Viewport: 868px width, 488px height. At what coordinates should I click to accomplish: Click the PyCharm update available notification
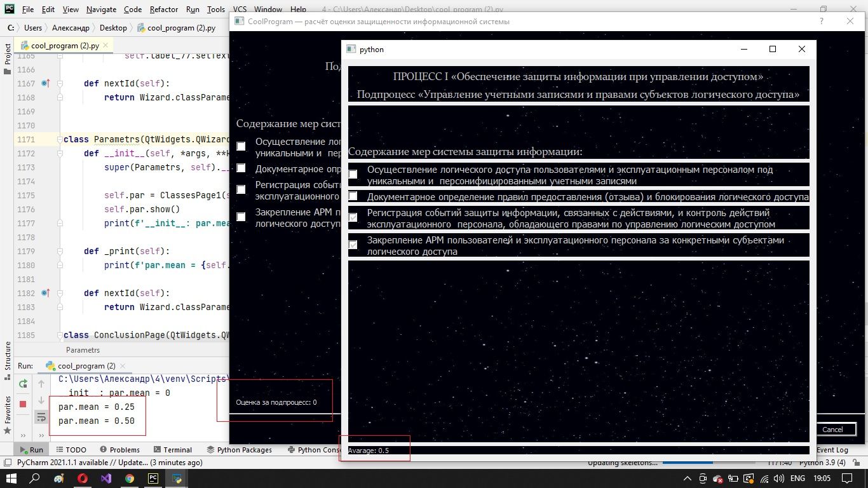(x=109, y=463)
